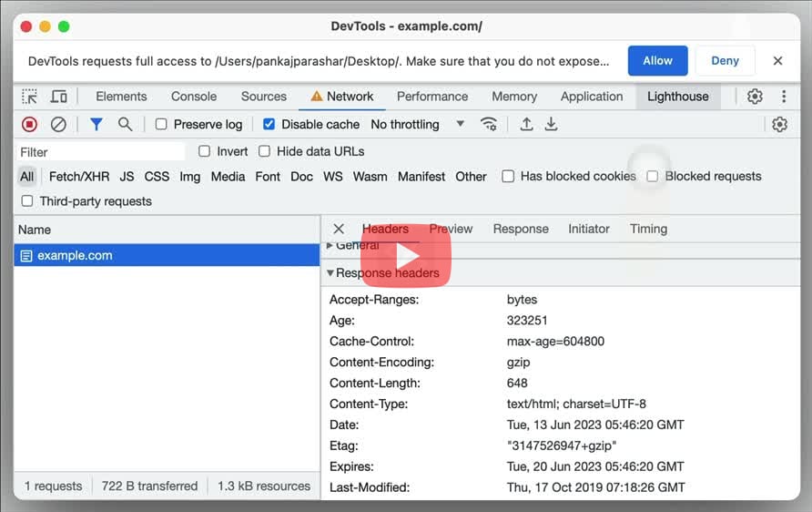This screenshot has width=812, height=512.
Task: Filter requests by WS
Action: pyautogui.click(x=333, y=177)
